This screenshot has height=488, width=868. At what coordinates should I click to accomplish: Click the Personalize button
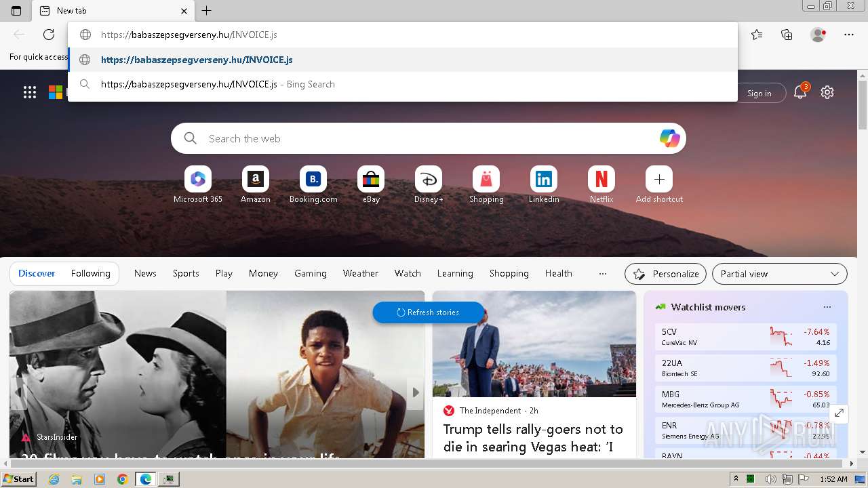665,274
